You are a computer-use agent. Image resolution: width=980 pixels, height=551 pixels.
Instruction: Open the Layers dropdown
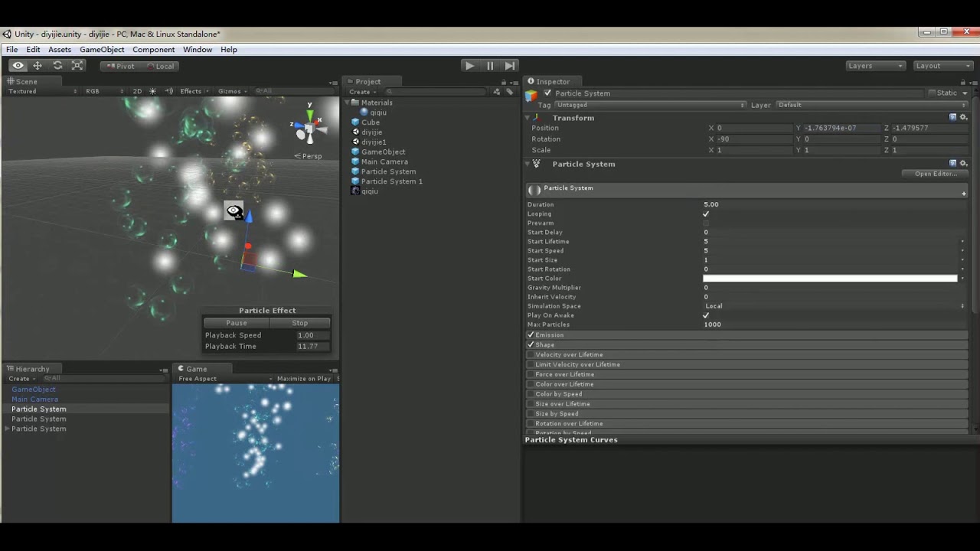pos(875,66)
